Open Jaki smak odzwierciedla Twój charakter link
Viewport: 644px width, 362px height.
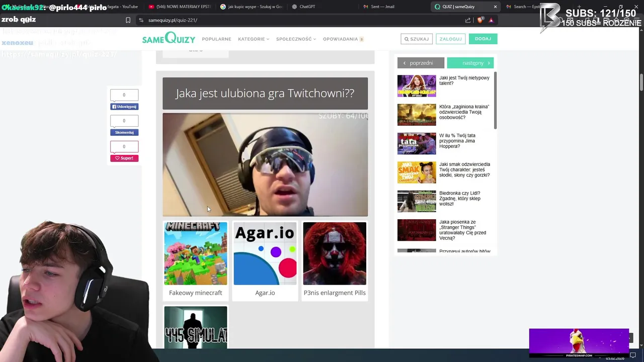(464, 169)
